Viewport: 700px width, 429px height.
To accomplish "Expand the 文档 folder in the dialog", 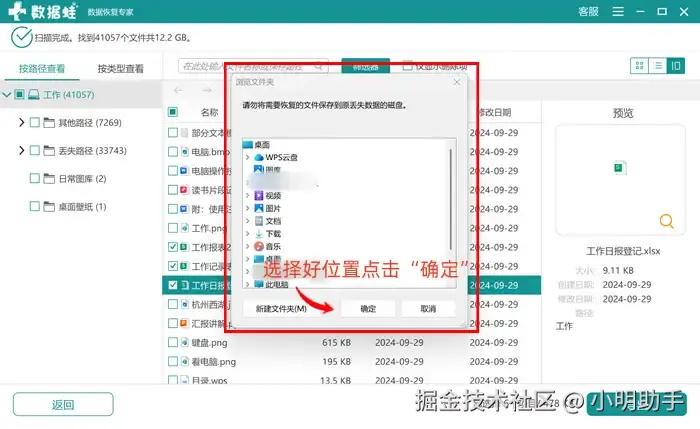I will tap(248, 221).
